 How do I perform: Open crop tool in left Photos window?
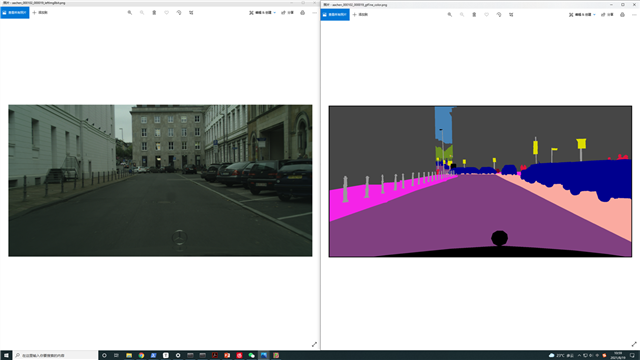(191, 13)
